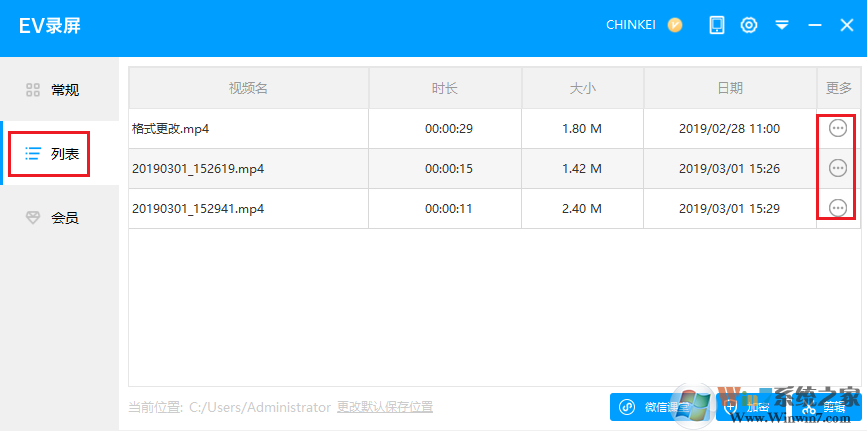Click the 微信课堂 button
The height and width of the screenshot is (432, 867).
click(x=656, y=407)
